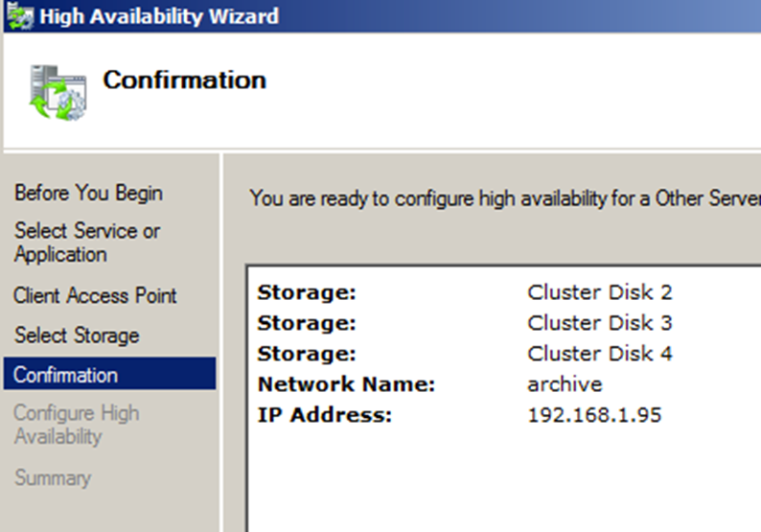Click the Network Name label
The image size is (761, 532).
pos(346,384)
